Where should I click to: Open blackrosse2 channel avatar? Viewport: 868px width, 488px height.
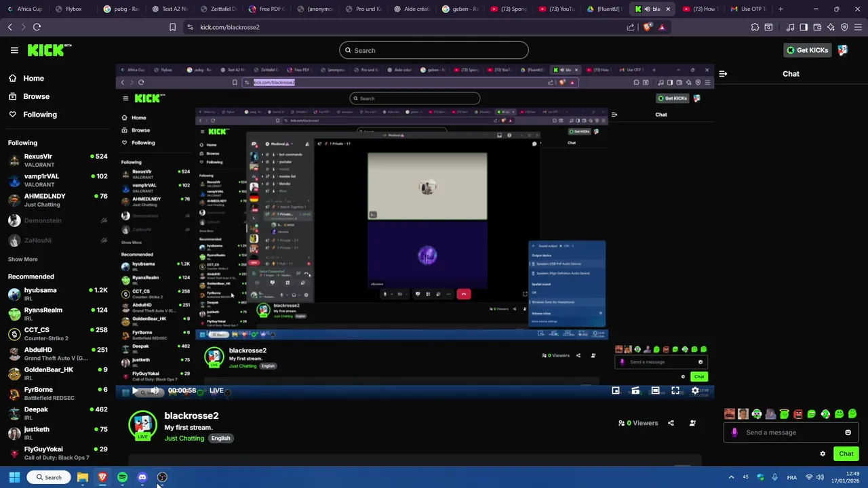(x=142, y=426)
